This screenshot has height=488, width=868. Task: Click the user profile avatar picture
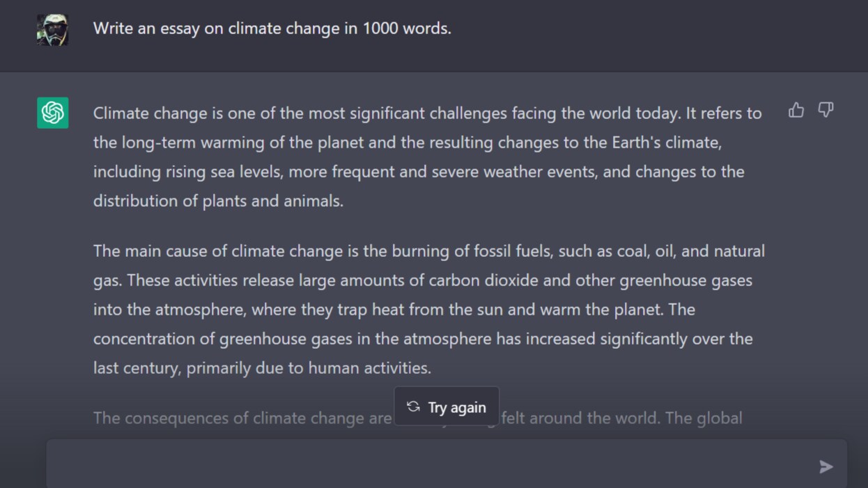(x=53, y=30)
